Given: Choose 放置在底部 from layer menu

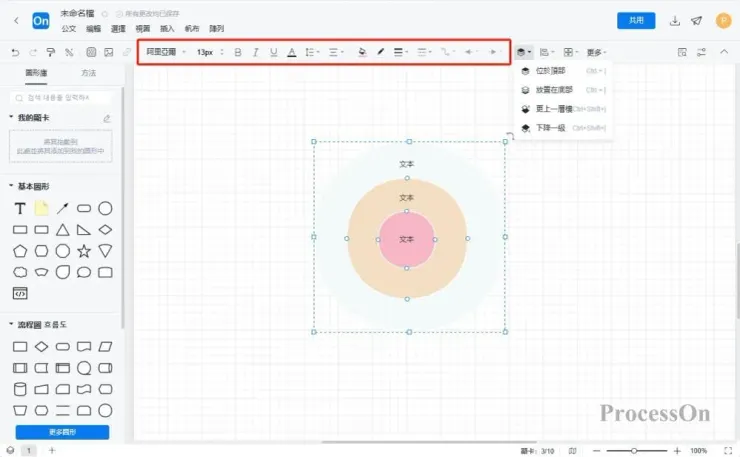Looking at the screenshot, I should 563,90.
